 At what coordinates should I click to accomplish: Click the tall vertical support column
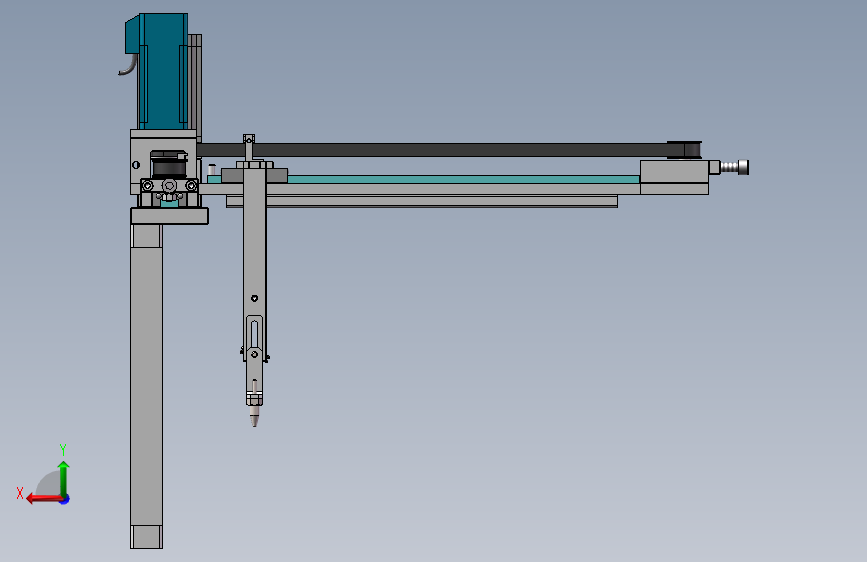pos(147,386)
